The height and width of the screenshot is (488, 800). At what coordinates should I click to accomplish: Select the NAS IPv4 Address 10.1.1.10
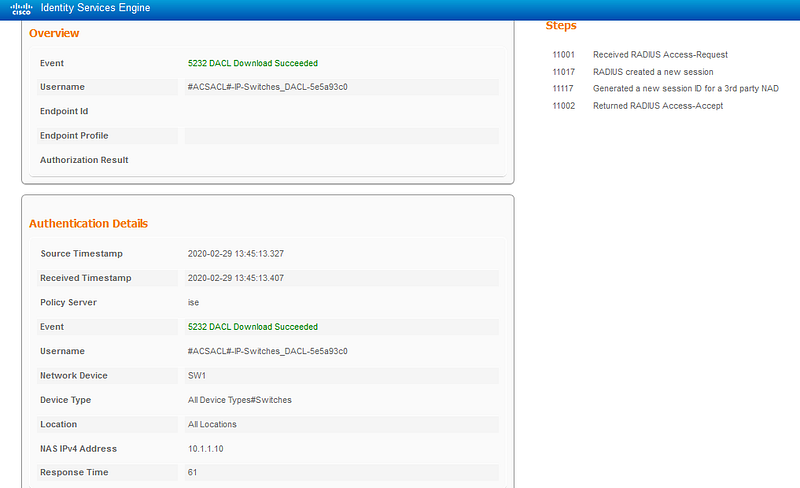click(206, 449)
